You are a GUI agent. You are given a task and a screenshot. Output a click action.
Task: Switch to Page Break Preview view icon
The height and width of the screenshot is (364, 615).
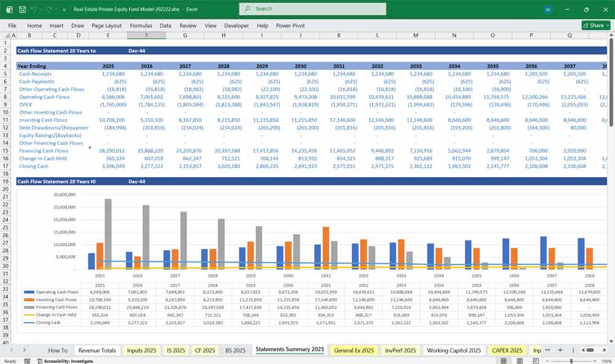click(x=535, y=360)
